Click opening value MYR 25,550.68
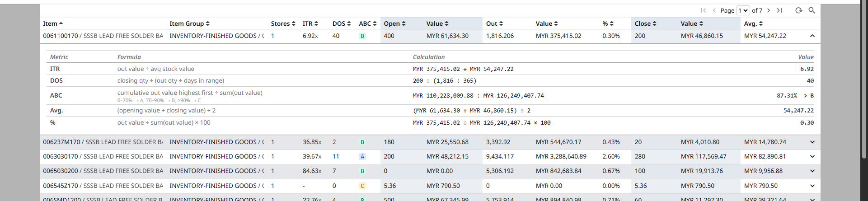This screenshot has width=868, height=201. pyautogui.click(x=447, y=142)
